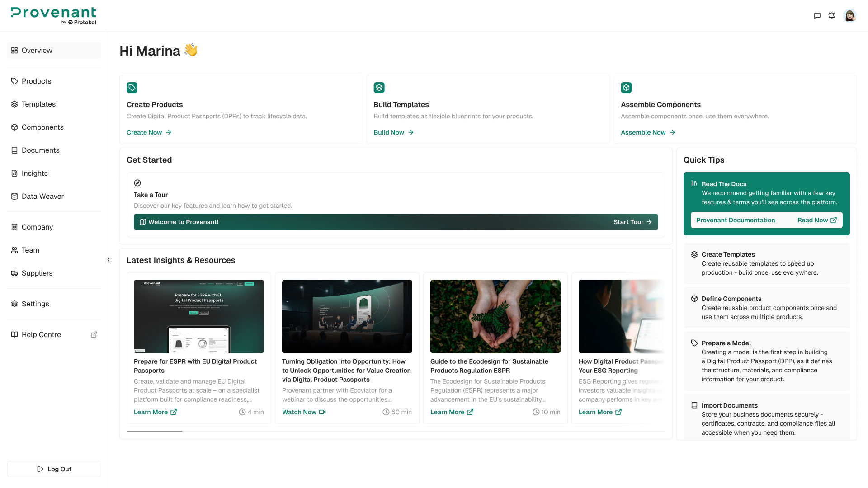This screenshot has height=488, width=868.
Task: Click the Create Templates tip icon
Action: [x=694, y=254]
